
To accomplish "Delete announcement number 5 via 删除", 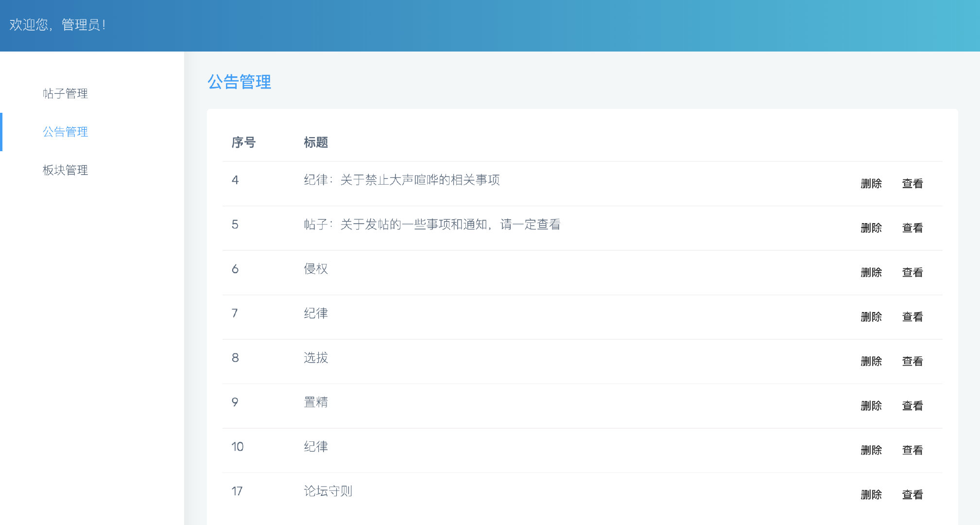I will [x=871, y=228].
